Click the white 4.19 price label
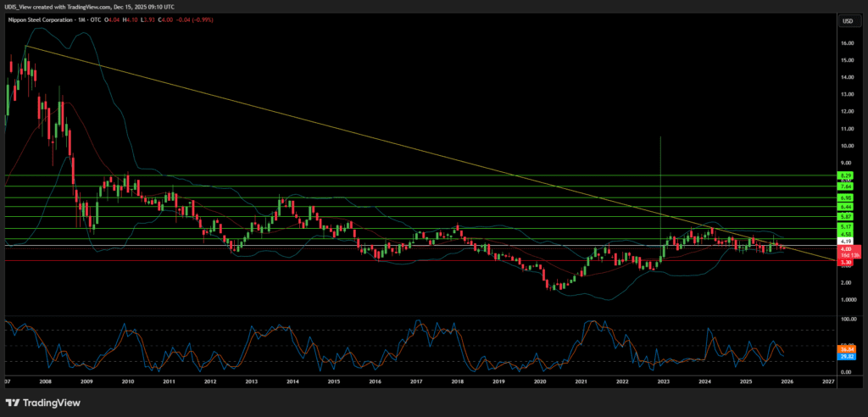 coord(845,242)
